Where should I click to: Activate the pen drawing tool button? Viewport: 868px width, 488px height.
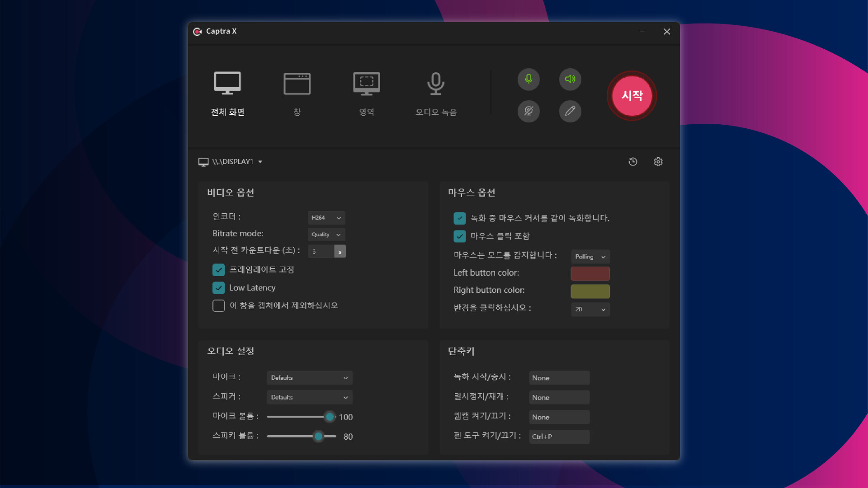coord(570,111)
